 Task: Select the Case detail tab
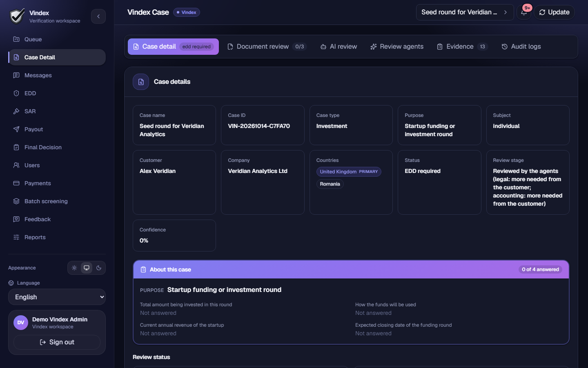(x=173, y=47)
